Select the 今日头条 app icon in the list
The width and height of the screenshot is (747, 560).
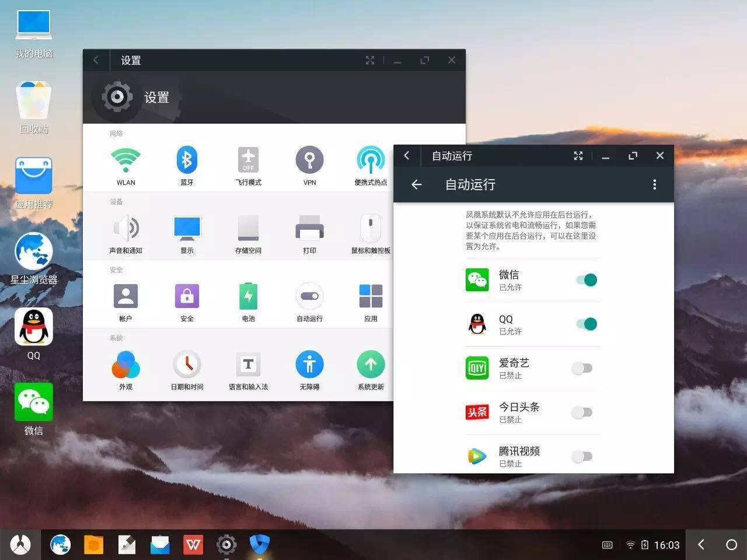point(477,412)
